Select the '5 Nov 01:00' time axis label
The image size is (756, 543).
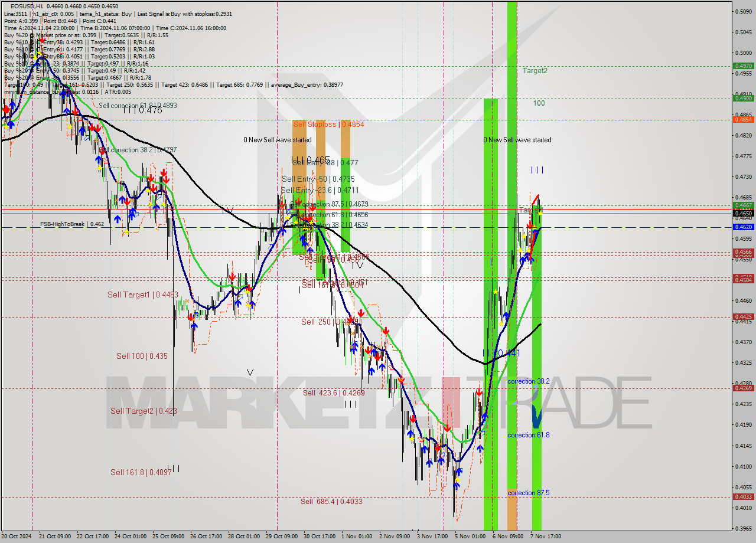pyautogui.click(x=471, y=537)
